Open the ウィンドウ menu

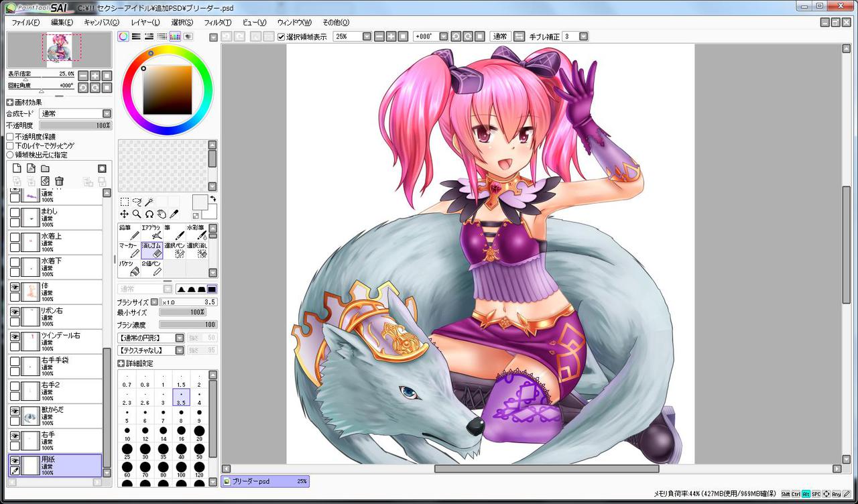[x=294, y=22]
